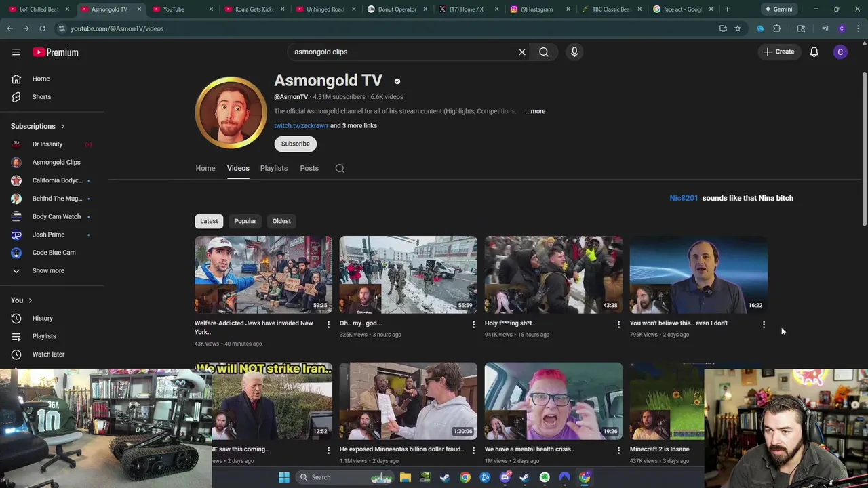Open Chrome extensions puzzle icon
Viewport: 868px width, 488px height.
(x=776, y=28)
